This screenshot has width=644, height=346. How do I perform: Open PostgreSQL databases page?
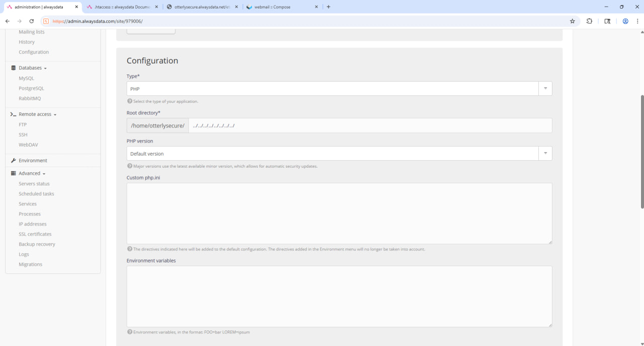(x=31, y=89)
